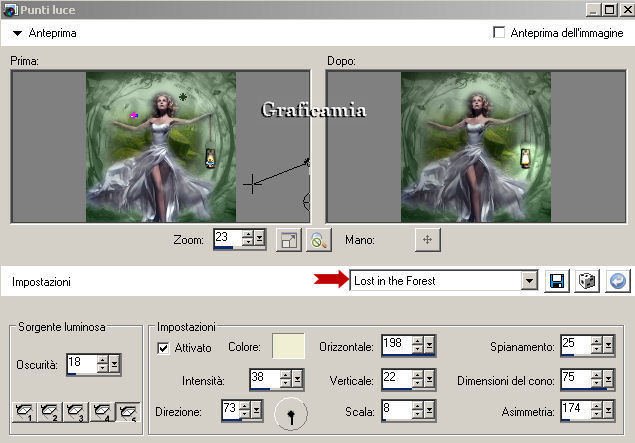Click the Spianamento spinner arrows
This screenshot has height=443, width=635.
tap(597, 345)
